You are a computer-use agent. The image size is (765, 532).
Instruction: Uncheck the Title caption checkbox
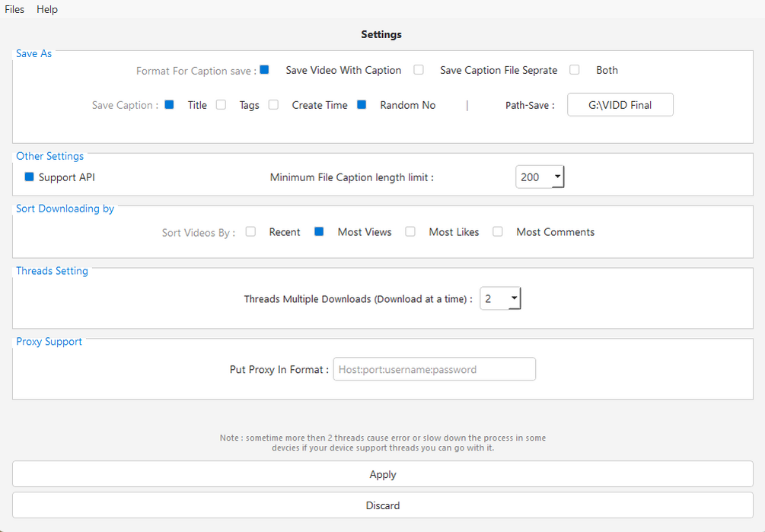click(x=169, y=105)
